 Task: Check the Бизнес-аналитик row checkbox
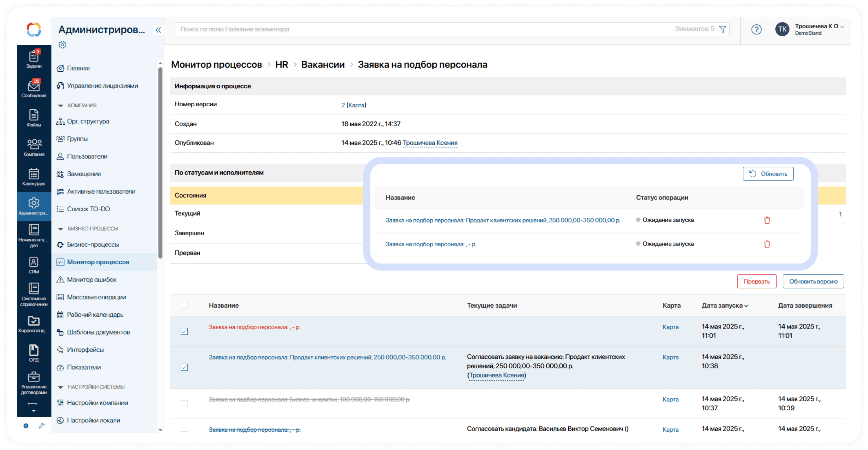(x=184, y=403)
